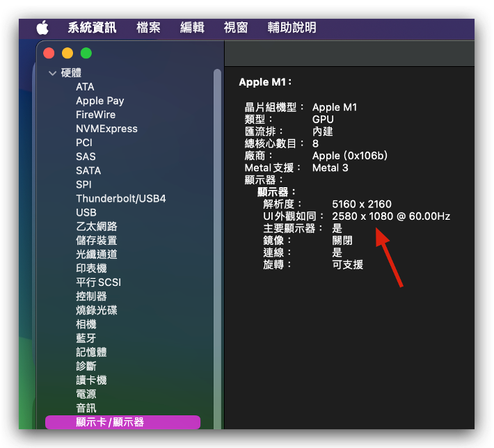This screenshot has height=448, width=494.
Task: Click the 旋轉 value 可支援
Action: (347, 264)
